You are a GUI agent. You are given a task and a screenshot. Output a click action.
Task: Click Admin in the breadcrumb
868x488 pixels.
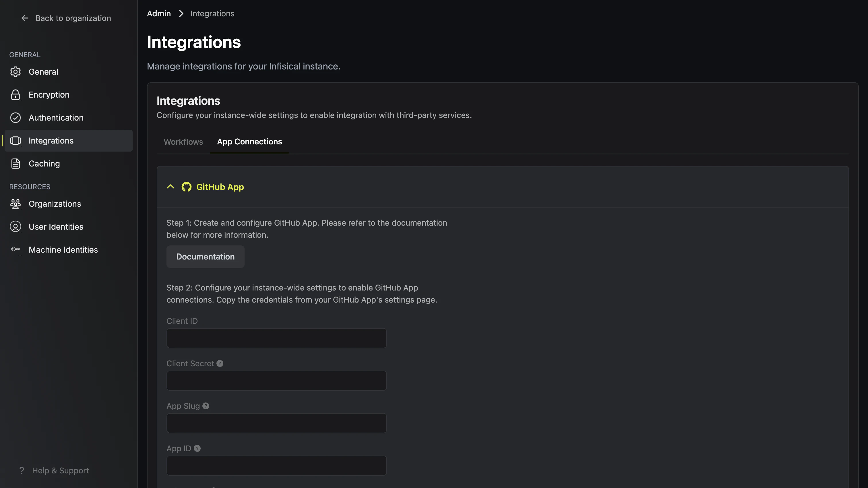tap(159, 13)
